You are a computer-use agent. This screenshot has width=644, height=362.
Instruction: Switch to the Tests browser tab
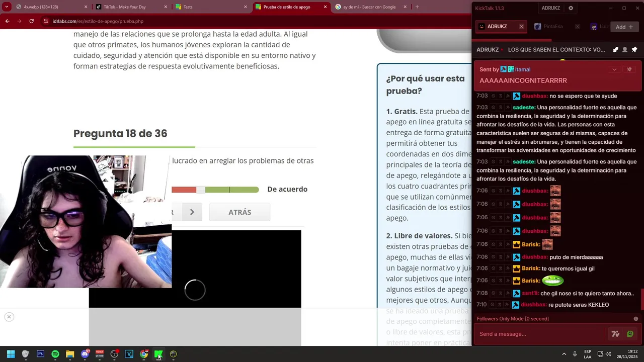click(x=210, y=7)
